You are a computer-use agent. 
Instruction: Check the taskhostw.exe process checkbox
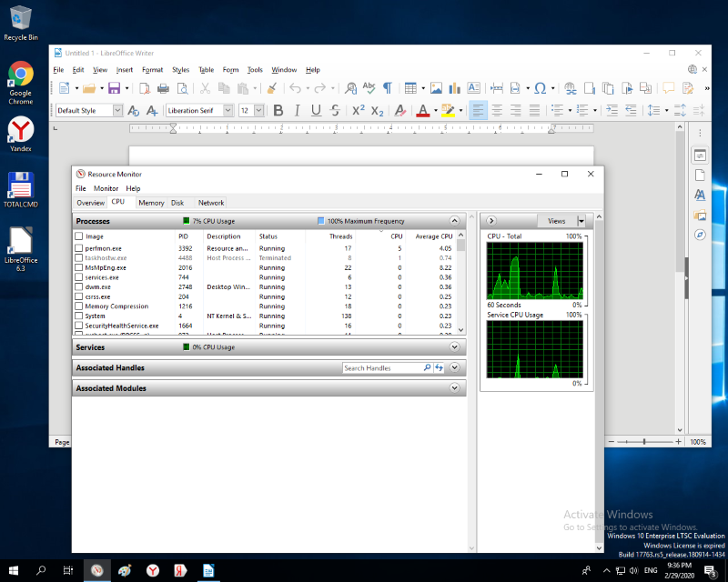[79, 258]
